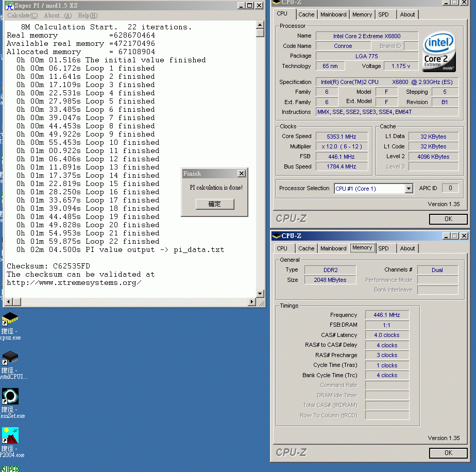Click OK in the upper CPU-Z window
Viewport: 476px width, 472px height.
click(448, 219)
